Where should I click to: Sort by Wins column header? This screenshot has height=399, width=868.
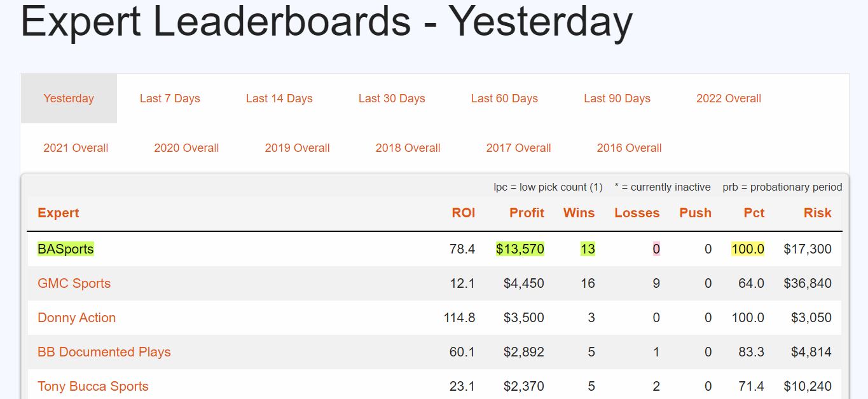(579, 213)
